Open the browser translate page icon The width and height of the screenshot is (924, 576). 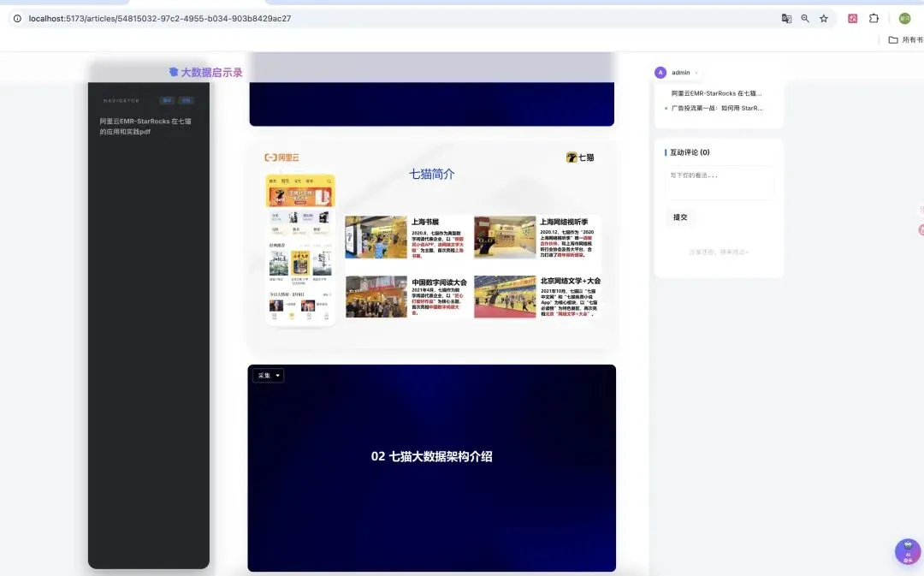[x=786, y=19]
